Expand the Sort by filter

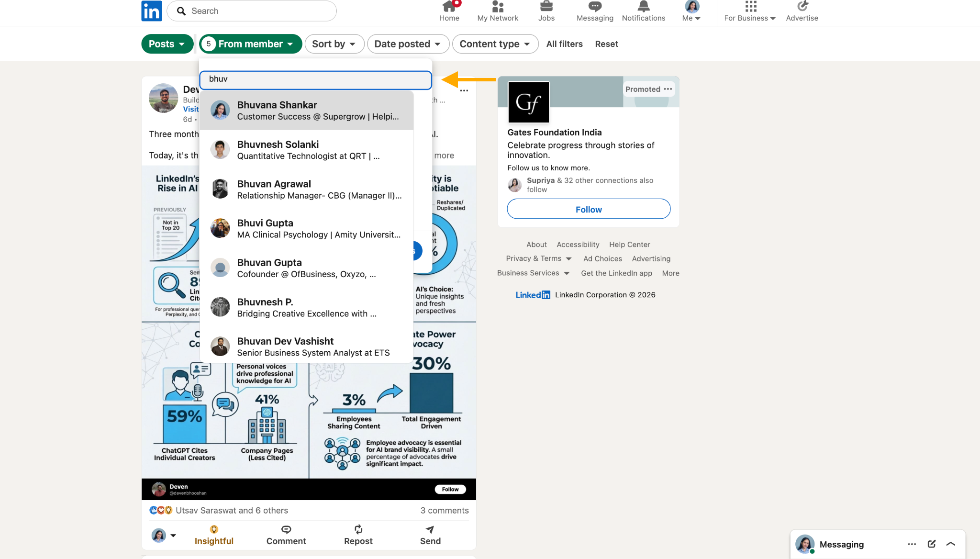pos(334,44)
